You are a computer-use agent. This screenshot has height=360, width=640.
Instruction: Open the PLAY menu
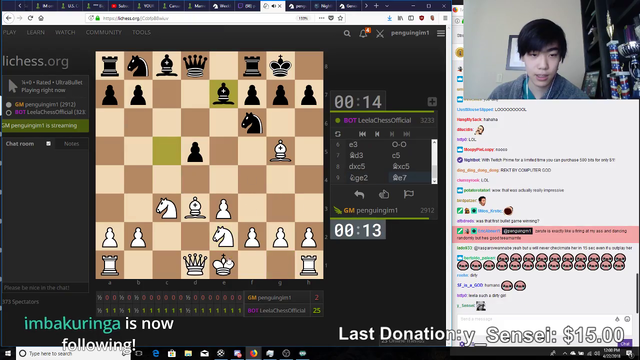click(9, 32)
